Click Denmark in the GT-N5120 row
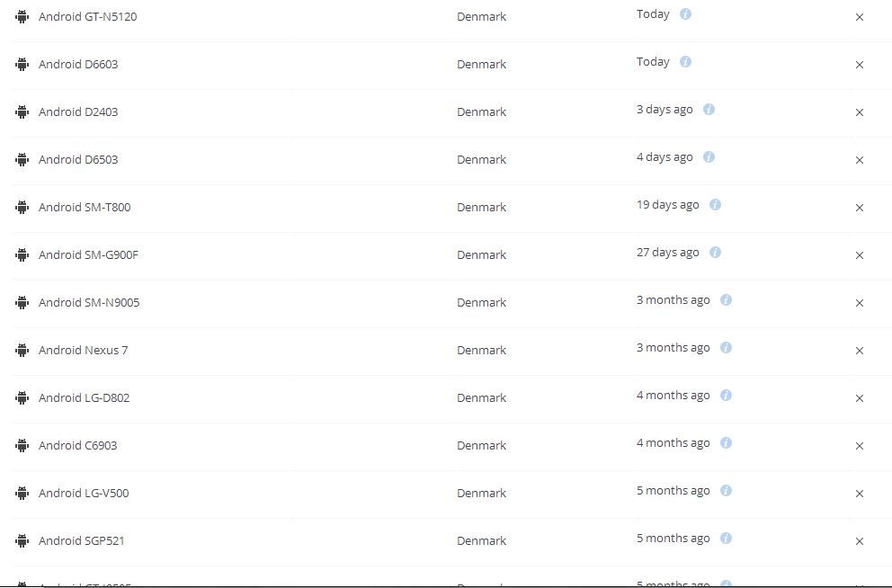The image size is (892, 588). [481, 16]
